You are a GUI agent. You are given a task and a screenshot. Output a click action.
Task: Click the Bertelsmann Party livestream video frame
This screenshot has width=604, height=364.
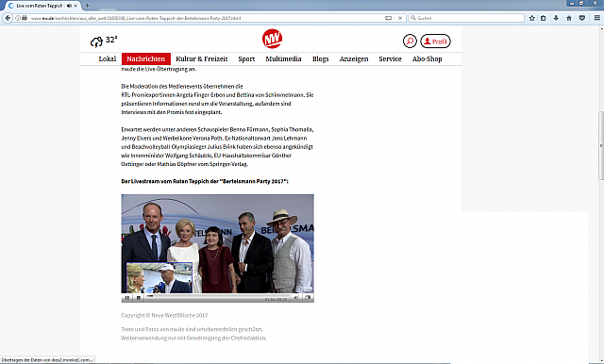[x=218, y=243]
